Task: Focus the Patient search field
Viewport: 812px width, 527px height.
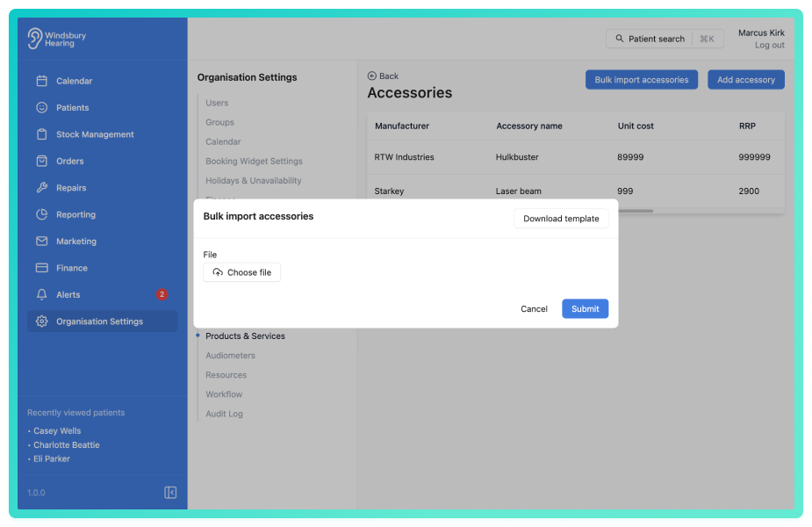Action: (x=665, y=39)
